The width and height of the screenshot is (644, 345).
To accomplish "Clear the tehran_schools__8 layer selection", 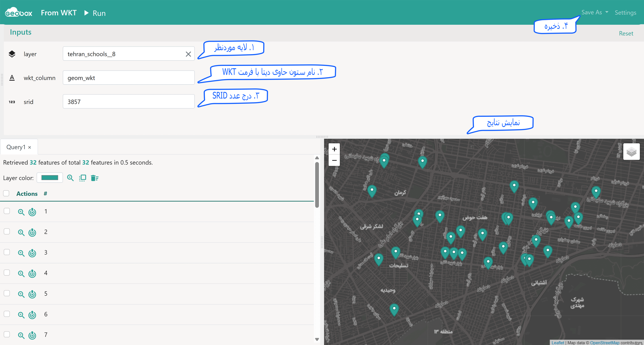I will (x=188, y=54).
